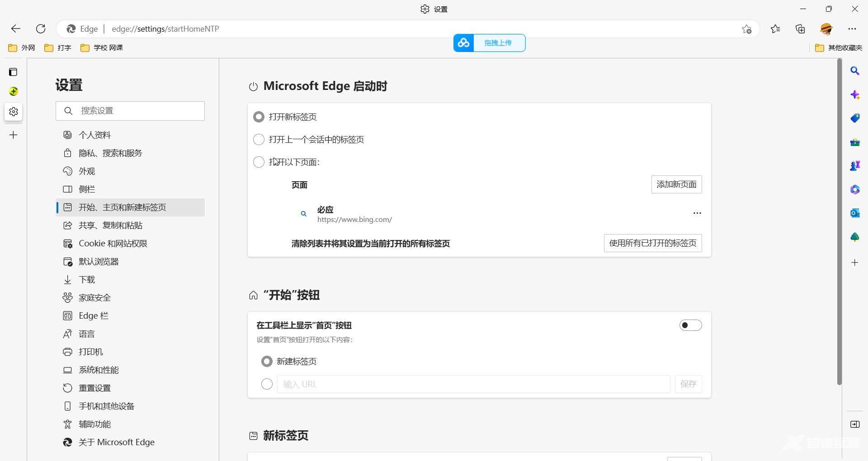Click the settings page vertical scrollbar
The image size is (868, 461).
[840, 223]
